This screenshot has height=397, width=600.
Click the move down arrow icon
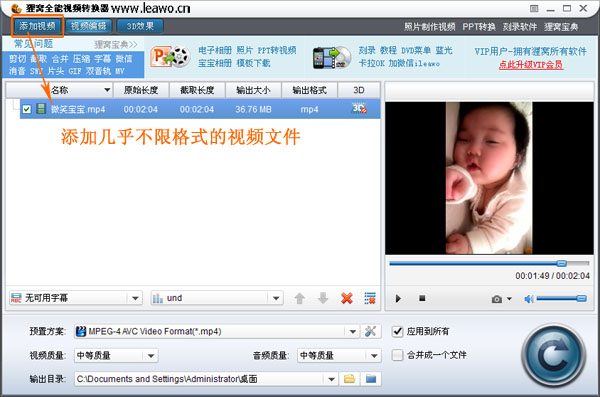323,298
